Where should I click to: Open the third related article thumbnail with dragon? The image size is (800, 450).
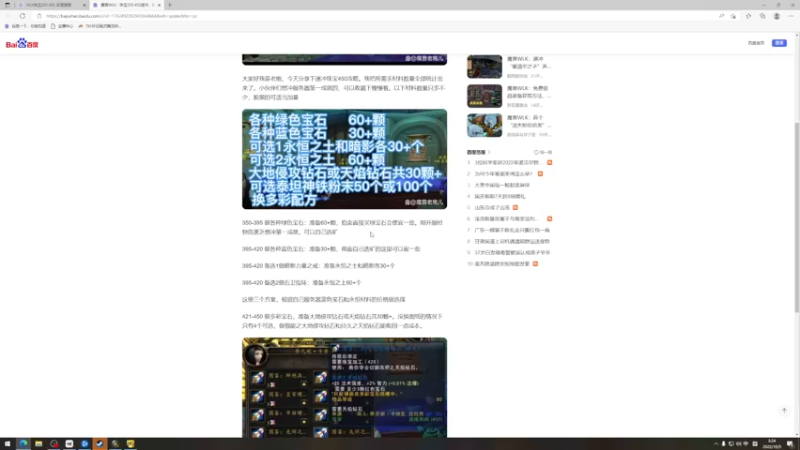click(484, 126)
